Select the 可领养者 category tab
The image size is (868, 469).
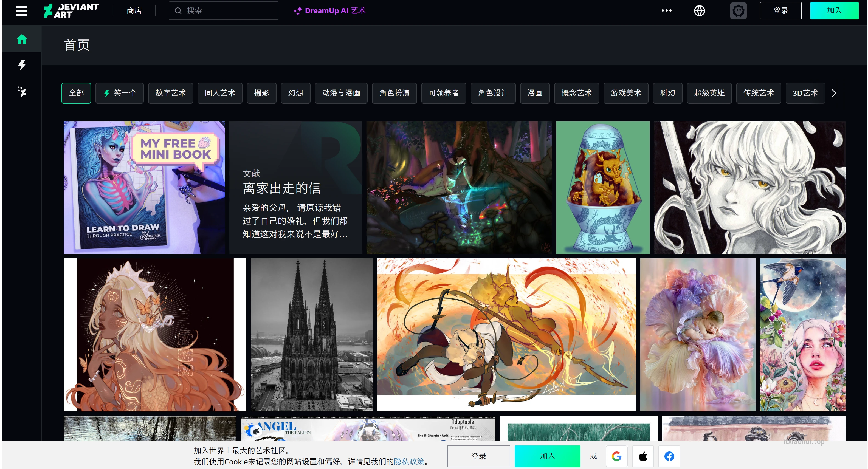[x=444, y=93]
